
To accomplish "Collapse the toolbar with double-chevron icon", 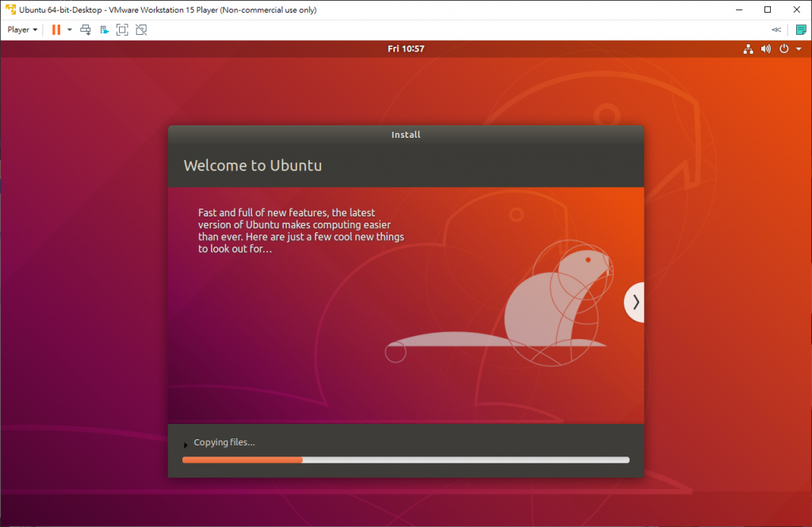I will [x=776, y=29].
